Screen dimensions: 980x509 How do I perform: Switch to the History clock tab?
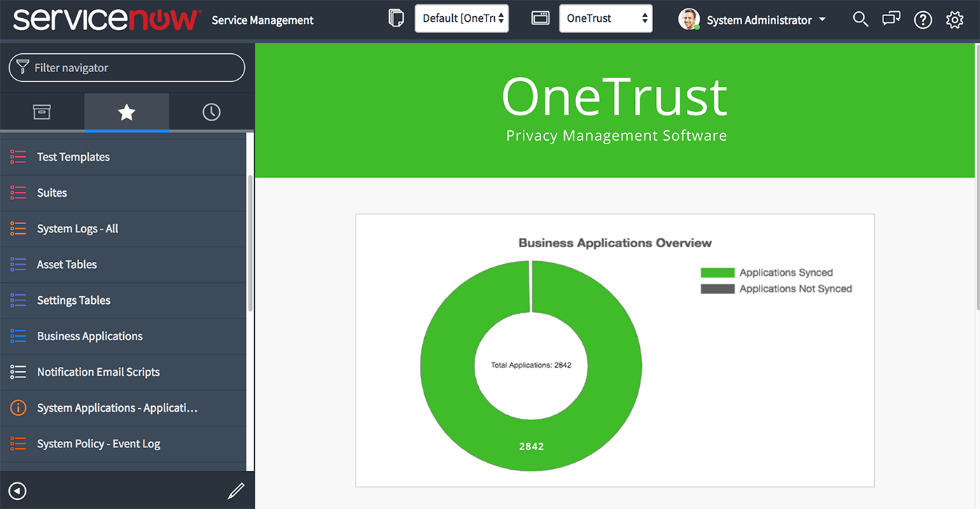click(211, 112)
